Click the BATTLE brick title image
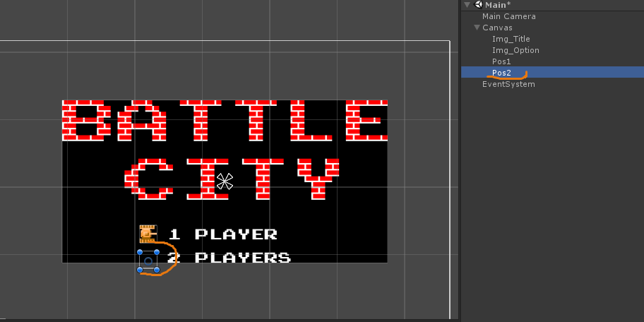The width and height of the screenshot is (644, 322). point(225,120)
